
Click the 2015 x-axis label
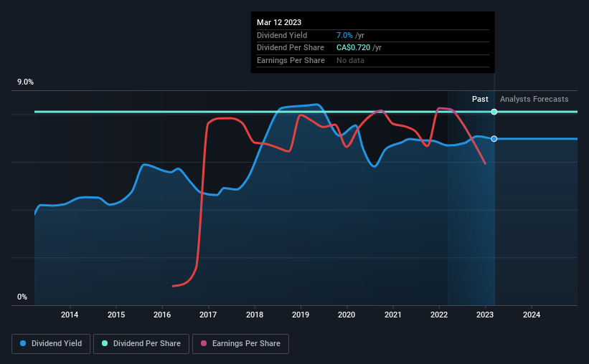click(x=116, y=315)
